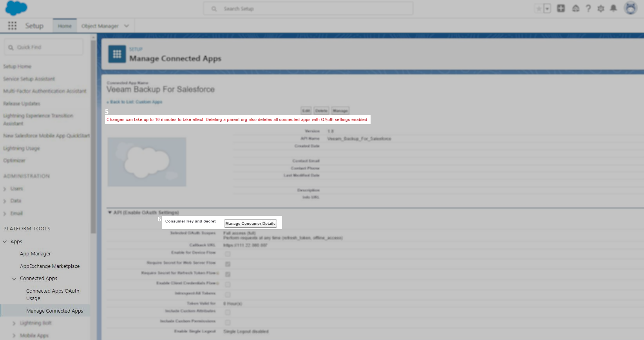
Task: Focus the Search Setup field
Action: point(308,9)
